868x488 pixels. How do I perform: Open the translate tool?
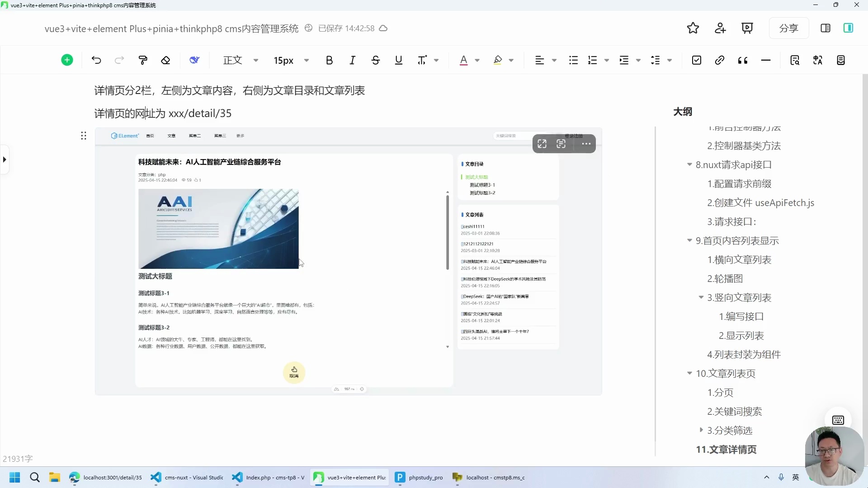pyautogui.click(x=818, y=60)
